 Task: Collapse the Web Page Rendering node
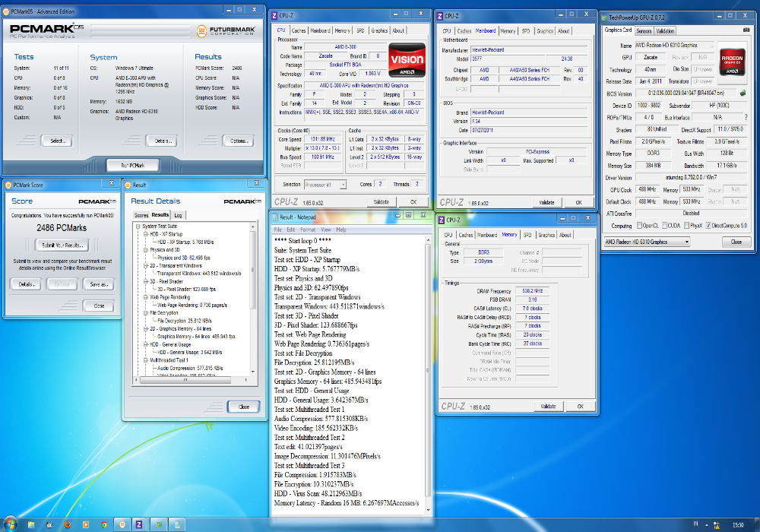click(x=145, y=297)
